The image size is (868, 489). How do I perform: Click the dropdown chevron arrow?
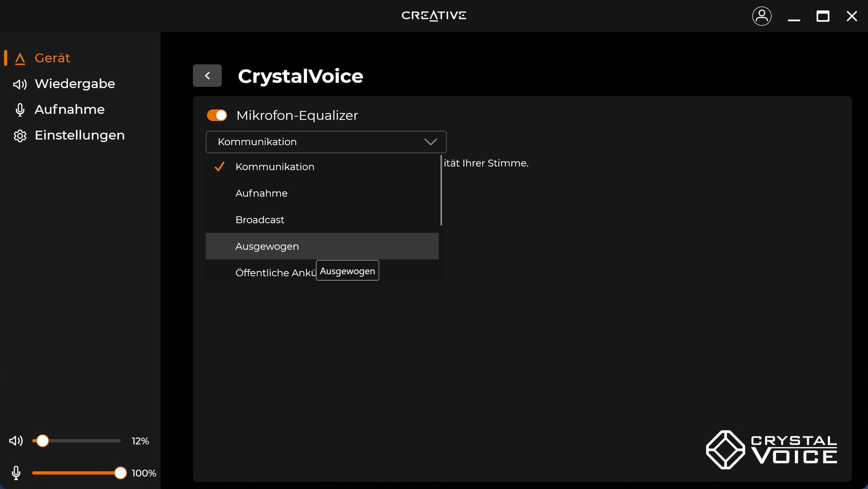pyautogui.click(x=430, y=142)
